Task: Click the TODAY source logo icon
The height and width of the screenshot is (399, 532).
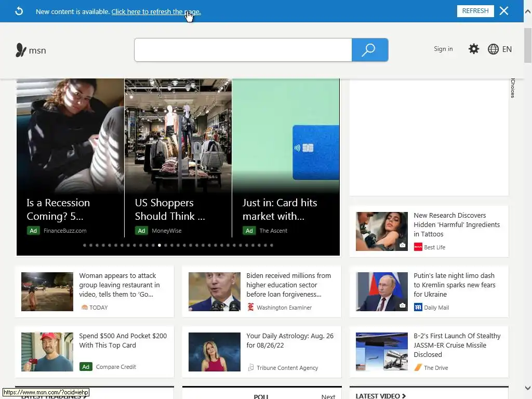Action: point(85,308)
